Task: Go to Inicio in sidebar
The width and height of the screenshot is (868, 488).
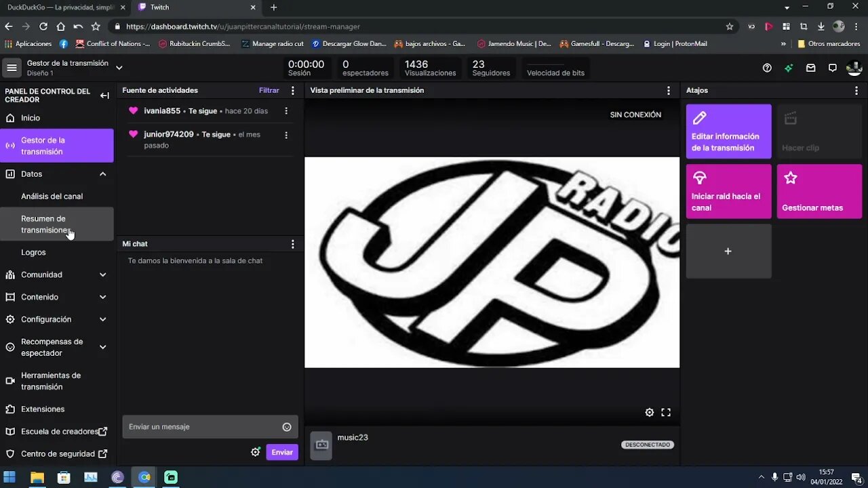Action: pyautogui.click(x=57, y=118)
